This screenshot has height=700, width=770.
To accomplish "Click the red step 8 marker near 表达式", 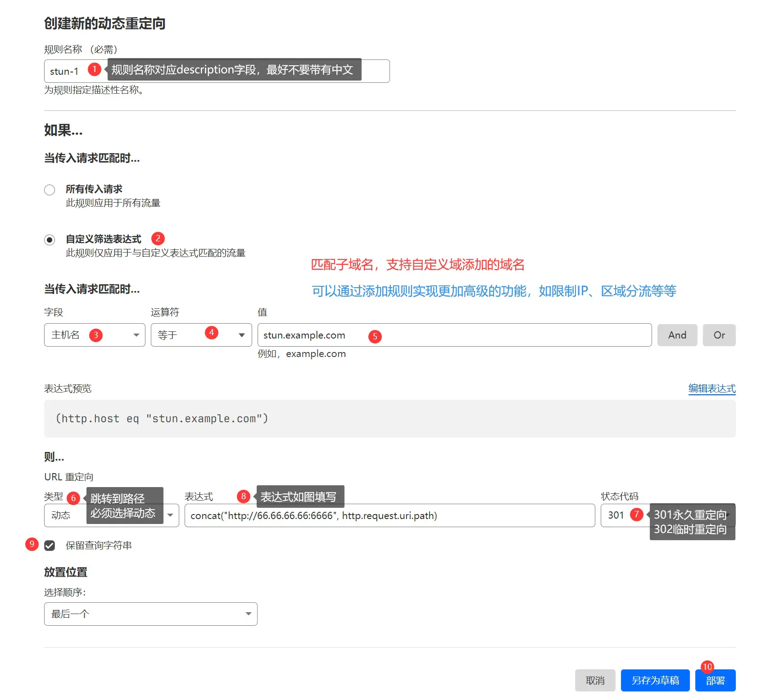I will 243,496.
